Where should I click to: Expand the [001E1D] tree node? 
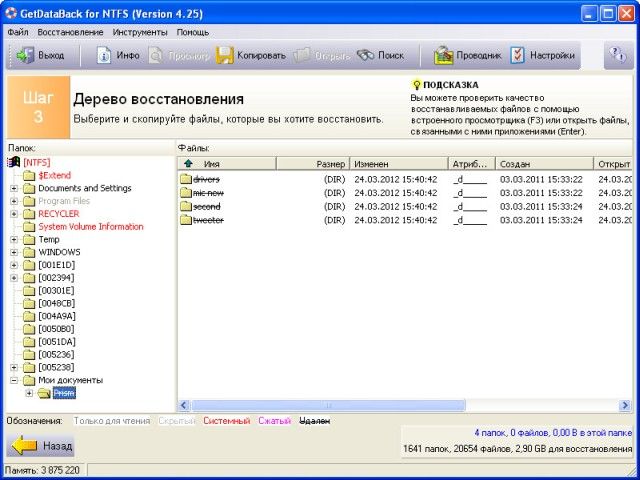coord(14,265)
